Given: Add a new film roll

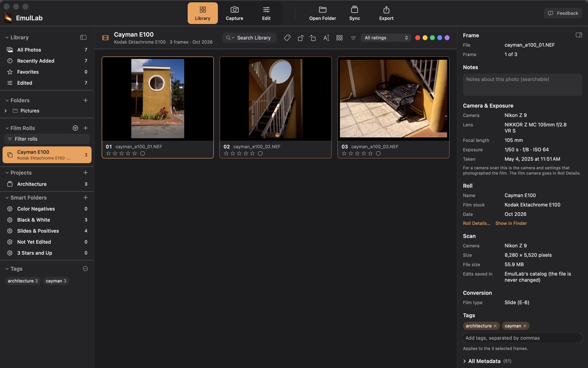Looking at the screenshot, I should 86,128.
